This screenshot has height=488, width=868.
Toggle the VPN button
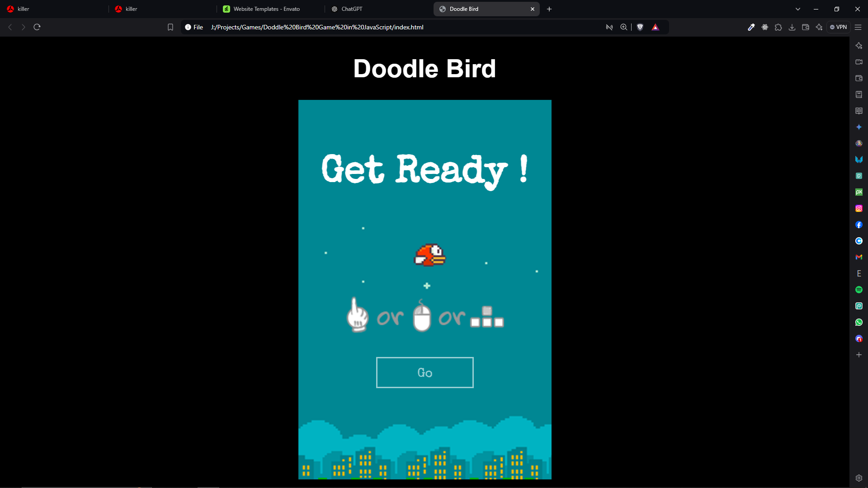click(x=839, y=27)
